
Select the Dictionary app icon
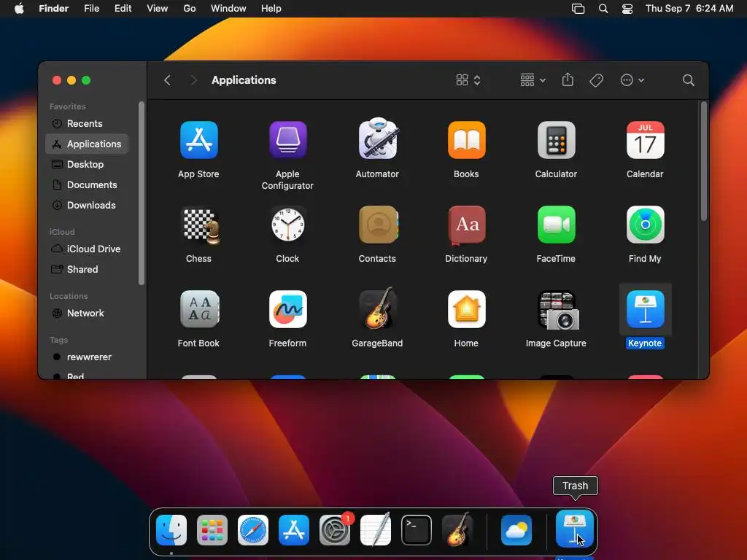pyautogui.click(x=466, y=225)
